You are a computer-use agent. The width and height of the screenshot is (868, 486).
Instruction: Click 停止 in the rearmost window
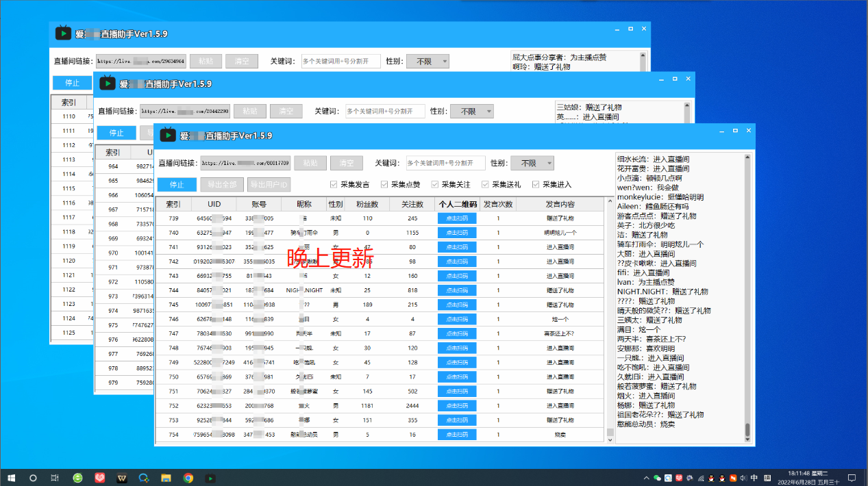[x=72, y=83]
